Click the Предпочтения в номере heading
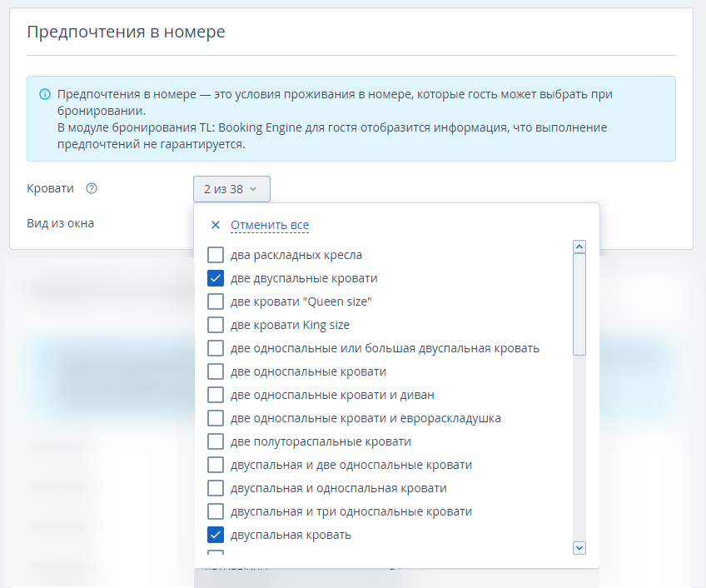 [x=126, y=32]
